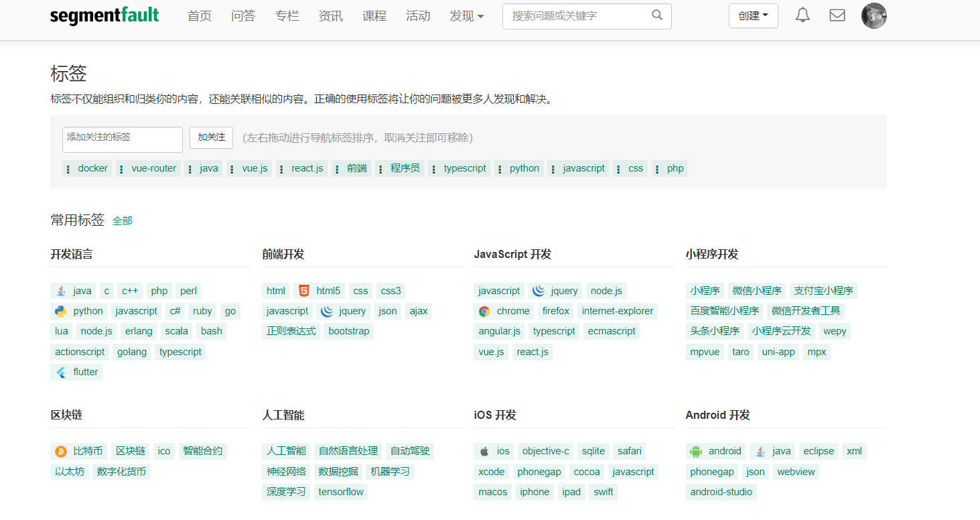Open the css3 tag under 前端开发
This screenshot has width=980, height=520.
coord(391,291)
